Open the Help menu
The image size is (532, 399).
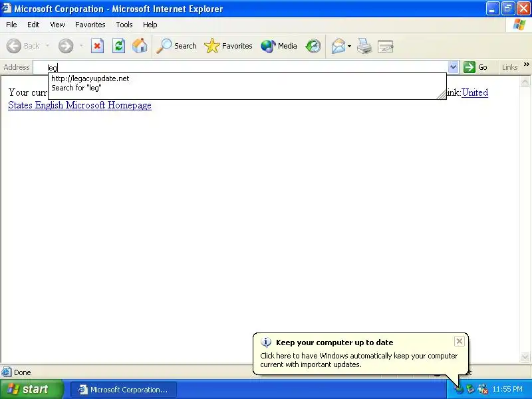tap(150, 25)
